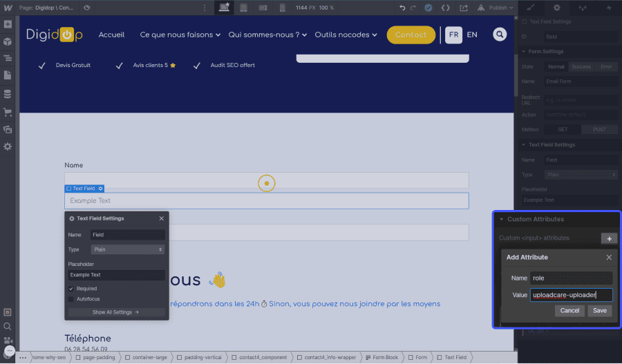Close the Add Attribute dialog

point(609,258)
